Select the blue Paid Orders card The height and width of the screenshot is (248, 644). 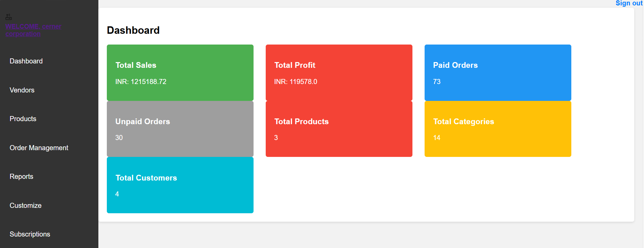[498, 73]
